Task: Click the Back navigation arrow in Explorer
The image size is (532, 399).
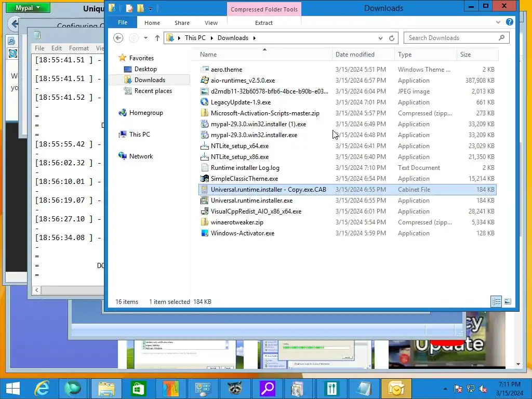Action: pos(118,37)
